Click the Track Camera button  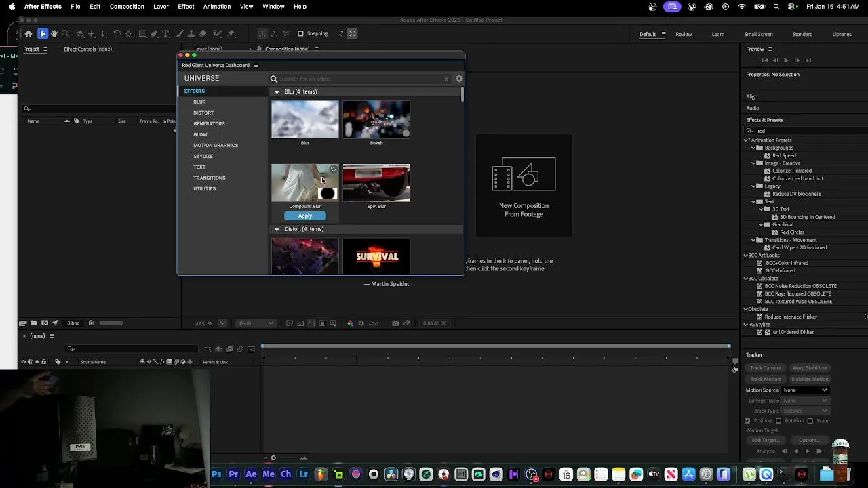[766, 368]
